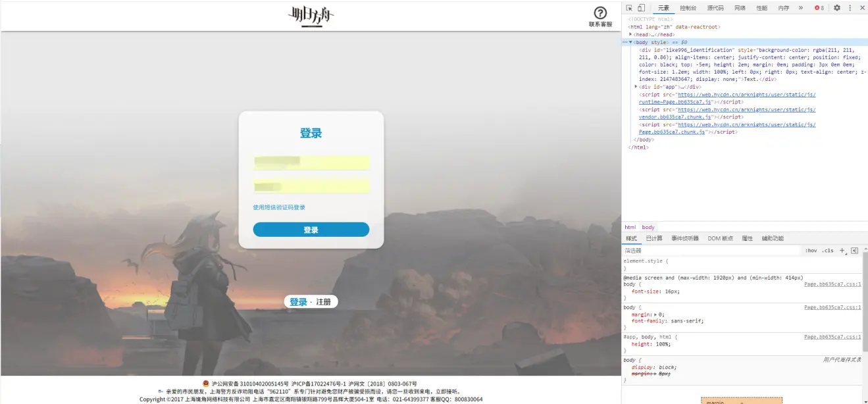Open the 源代码 Sources tab
This screenshot has width=868, height=404.
point(715,8)
